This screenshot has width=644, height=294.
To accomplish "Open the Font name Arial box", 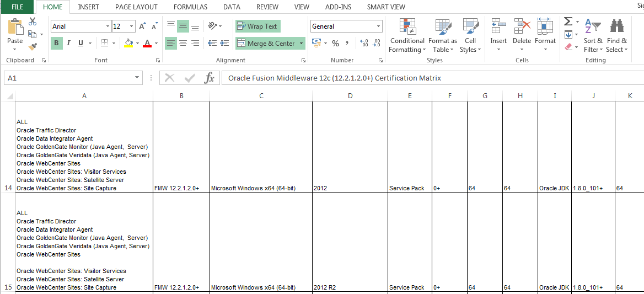I will [x=81, y=26].
